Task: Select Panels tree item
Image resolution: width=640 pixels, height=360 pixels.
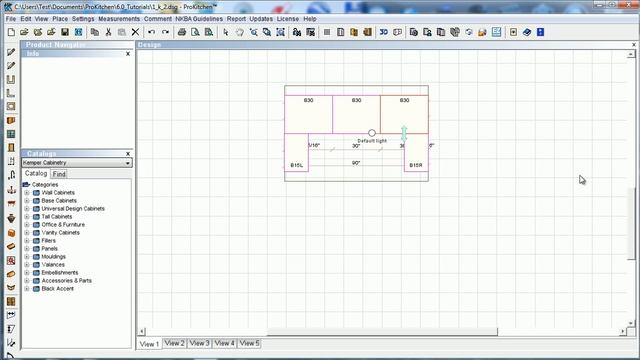Action: point(49,249)
